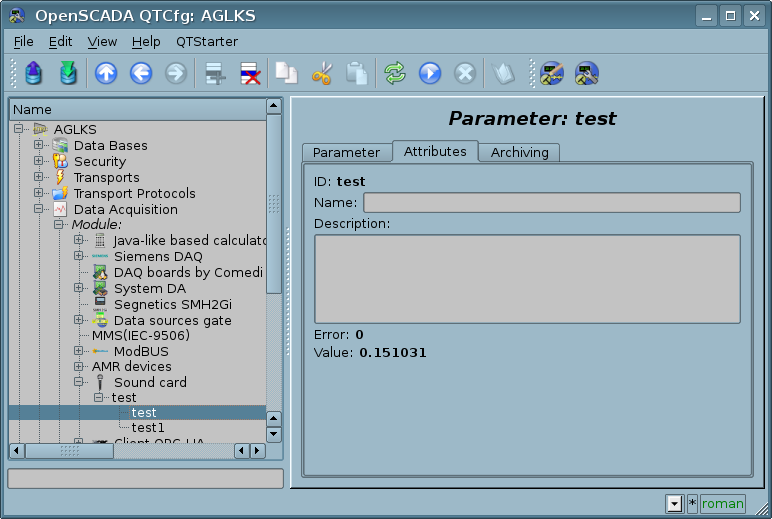Image resolution: width=772 pixels, height=519 pixels.
Task: Expand the ModBUS module node
Action: click(x=79, y=351)
